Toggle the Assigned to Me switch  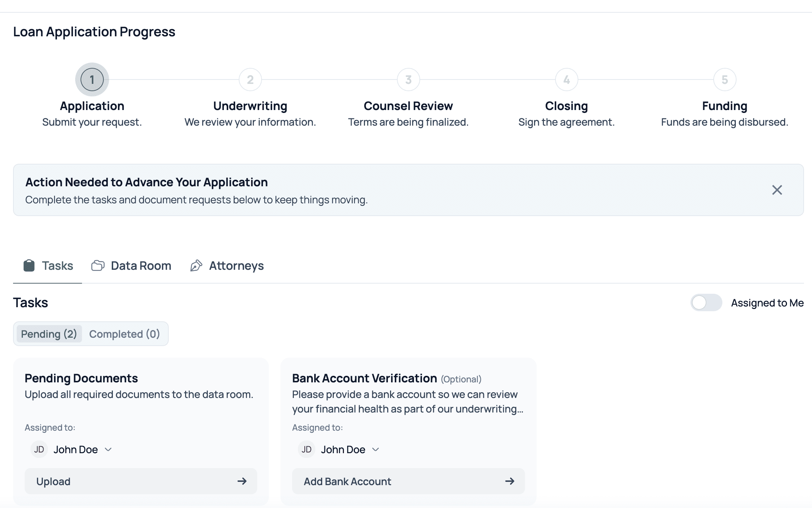pos(706,302)
